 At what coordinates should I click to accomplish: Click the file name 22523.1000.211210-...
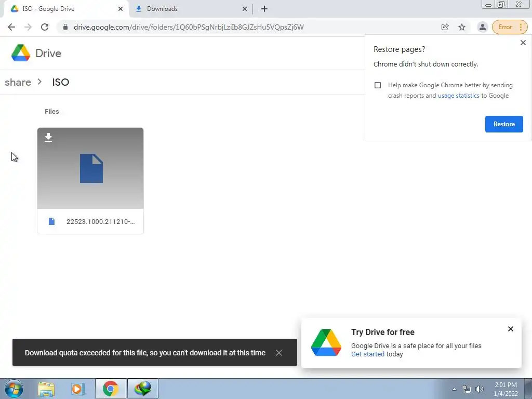(100, 221)
